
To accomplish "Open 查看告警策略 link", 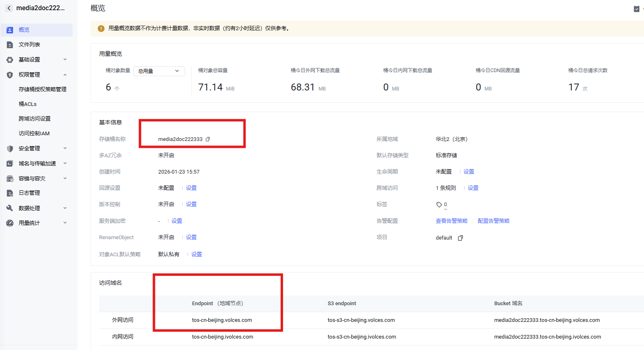I will 451,221.
